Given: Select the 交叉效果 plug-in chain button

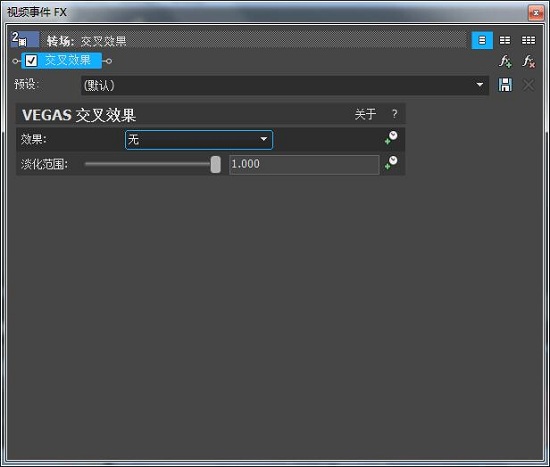Looking at the screenshot, I should tap(62, 61).
